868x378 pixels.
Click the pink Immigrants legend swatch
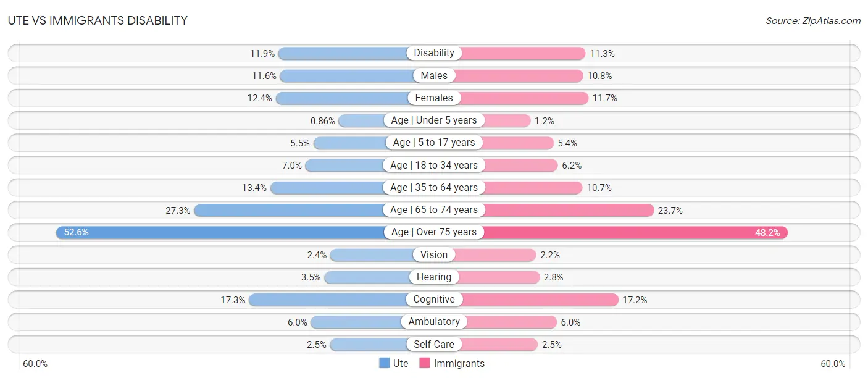click(x=425, y=363)
